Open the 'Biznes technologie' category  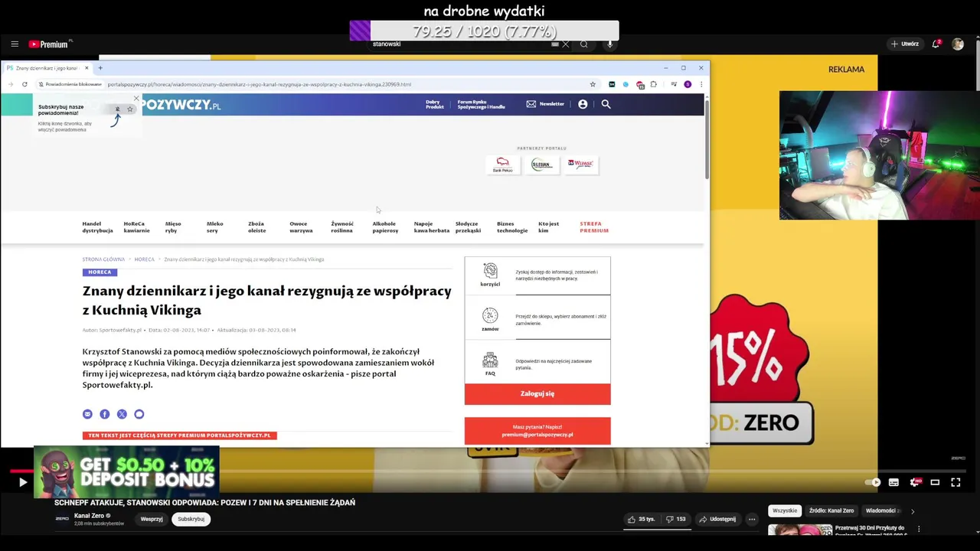click(512, 227)
